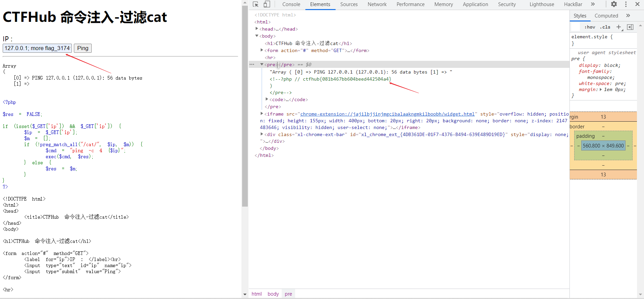Click the box model content size 560.800 × 849.600
The height and width of the screenshot is (299, 644).
(603, 145)
